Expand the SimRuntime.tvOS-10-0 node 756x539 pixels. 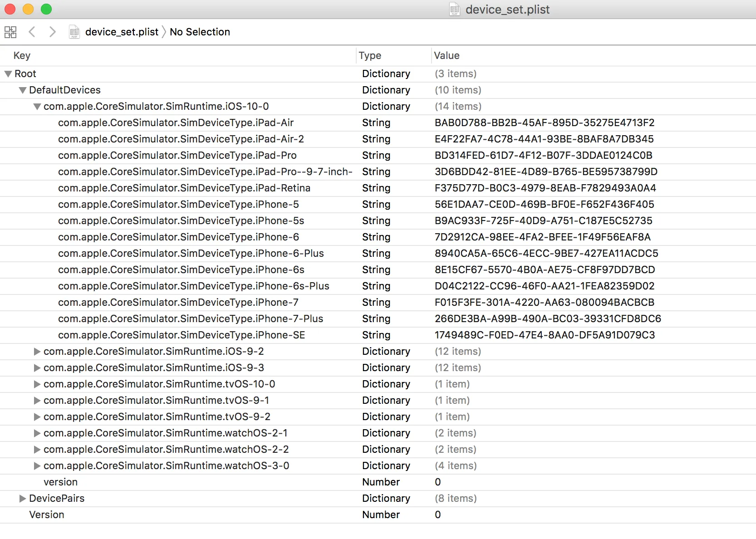click(x=37, y=384)
